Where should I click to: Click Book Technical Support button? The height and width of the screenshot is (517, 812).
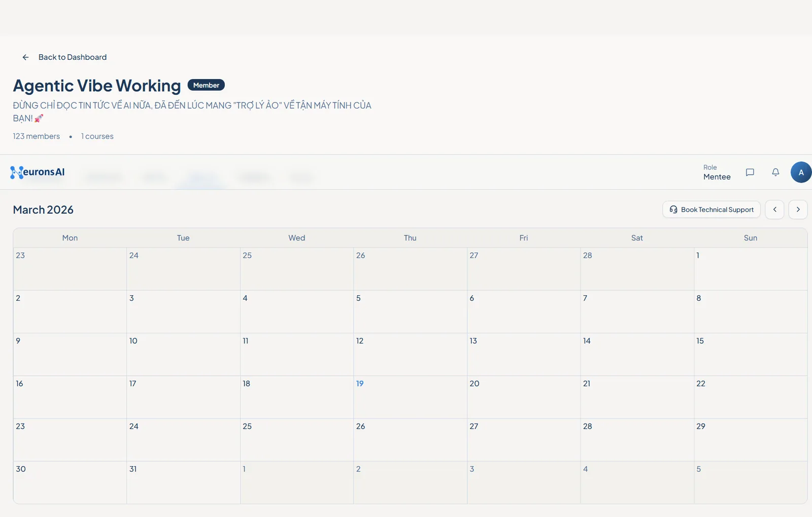point(712,210)
